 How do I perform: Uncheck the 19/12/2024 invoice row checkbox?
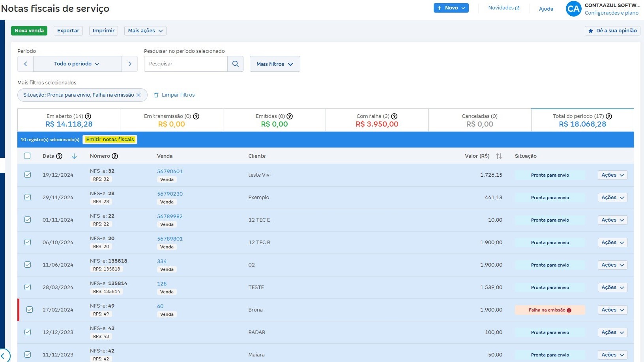tap(28, 175)
